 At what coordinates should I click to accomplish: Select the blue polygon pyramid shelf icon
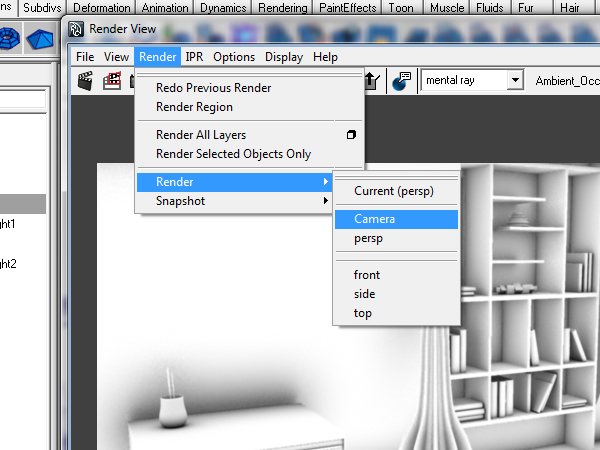pos(40,38)
